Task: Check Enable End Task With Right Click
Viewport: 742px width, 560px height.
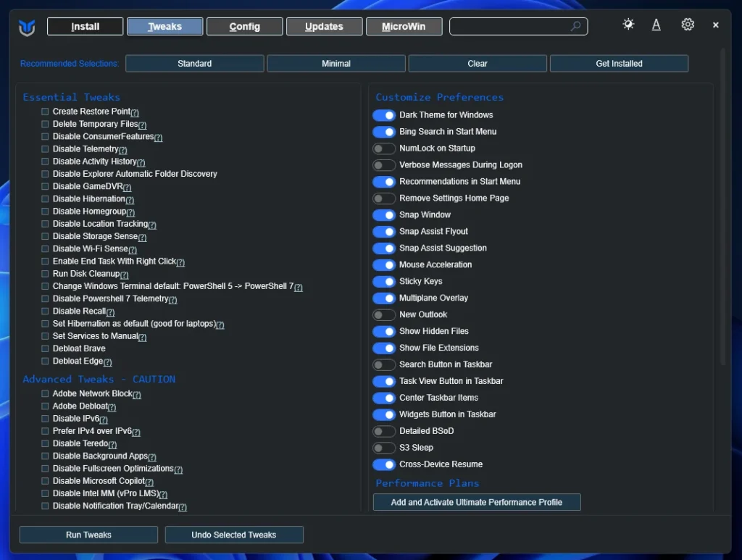Action: (45, 261)
